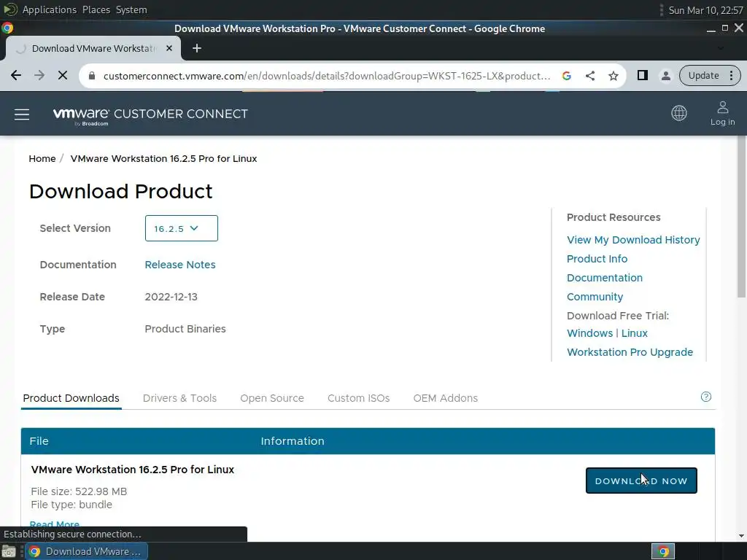Screen dimensions: 747x560
Task: Click the address bar URL field
Action: coord(326,76)
